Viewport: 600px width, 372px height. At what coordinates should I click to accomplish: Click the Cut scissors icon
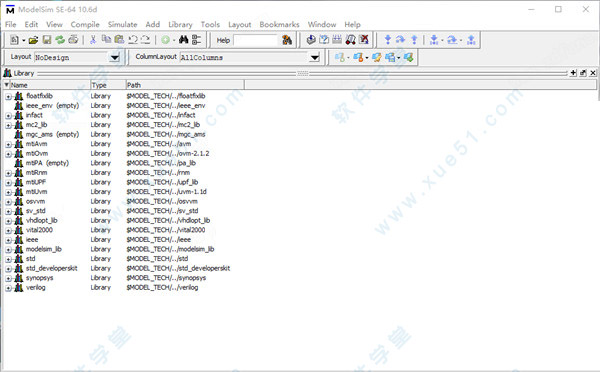(93, 39)
